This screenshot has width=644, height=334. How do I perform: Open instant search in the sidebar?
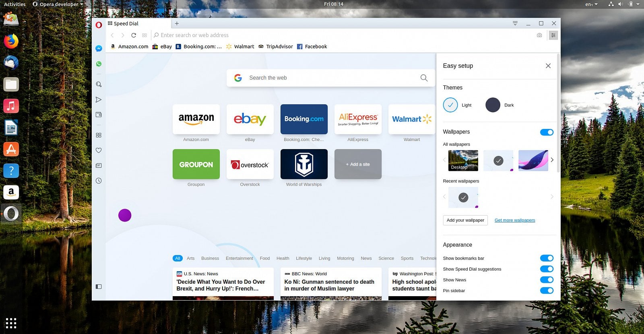(x=99, y=84)
